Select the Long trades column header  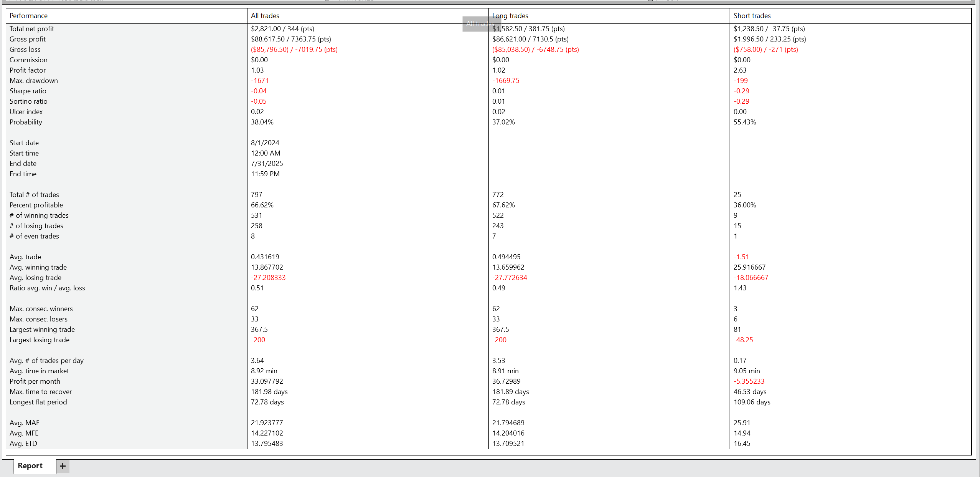[510, 16]
